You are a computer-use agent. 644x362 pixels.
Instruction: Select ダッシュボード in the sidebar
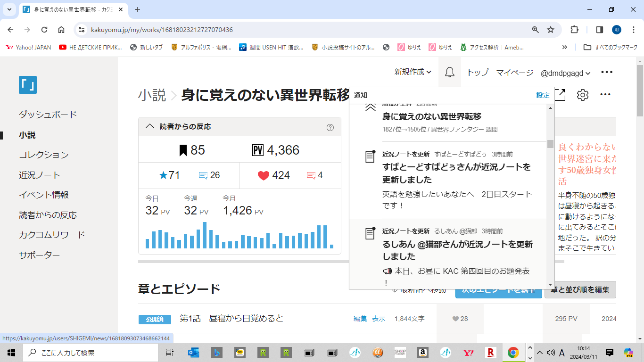48,115
